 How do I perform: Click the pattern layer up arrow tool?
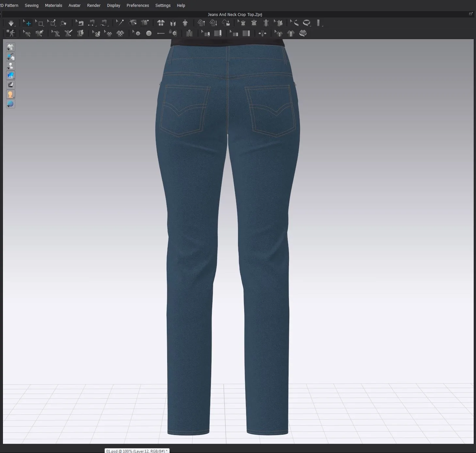(x=201, y=23)
